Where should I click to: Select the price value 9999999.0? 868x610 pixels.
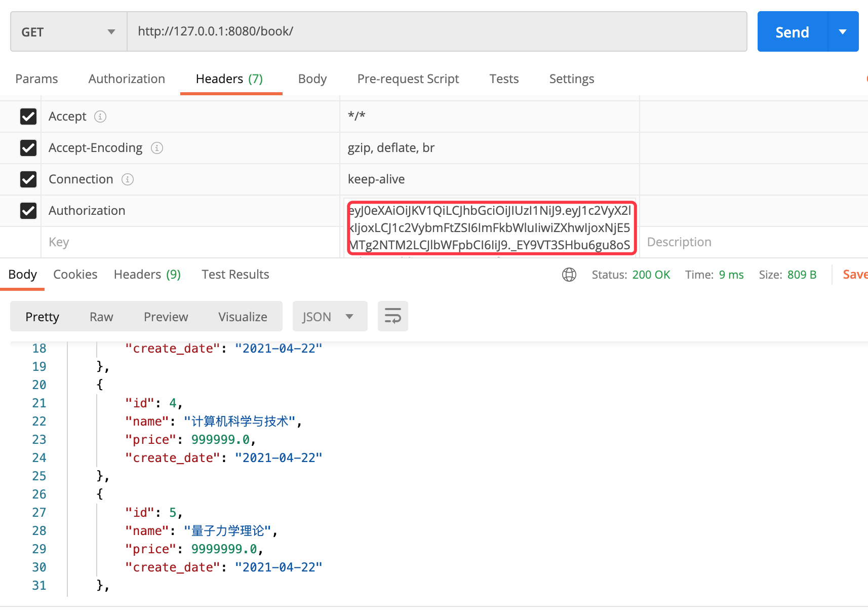click(224, 549)
